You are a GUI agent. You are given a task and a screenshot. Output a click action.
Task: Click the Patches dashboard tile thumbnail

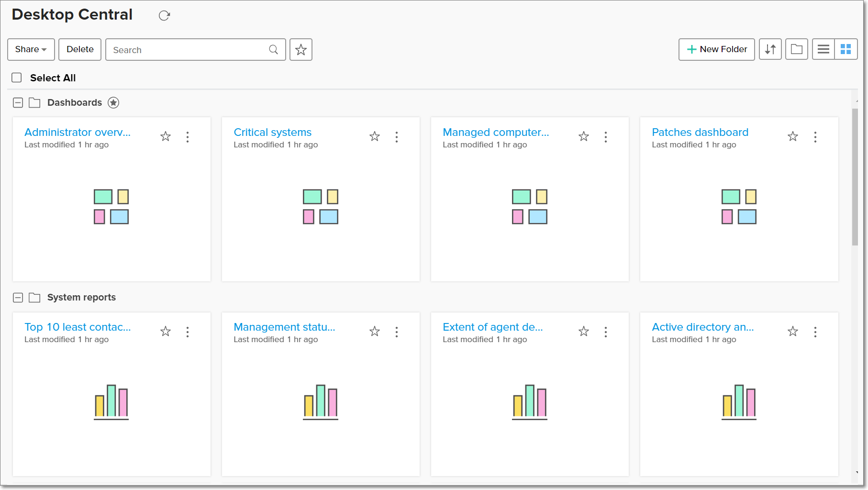click(739, 207)
